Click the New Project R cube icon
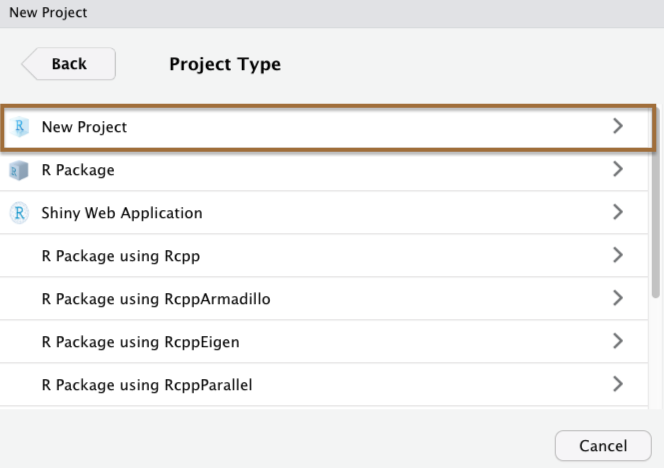This screenshot has width=664, height=468. tap(19, 127)
